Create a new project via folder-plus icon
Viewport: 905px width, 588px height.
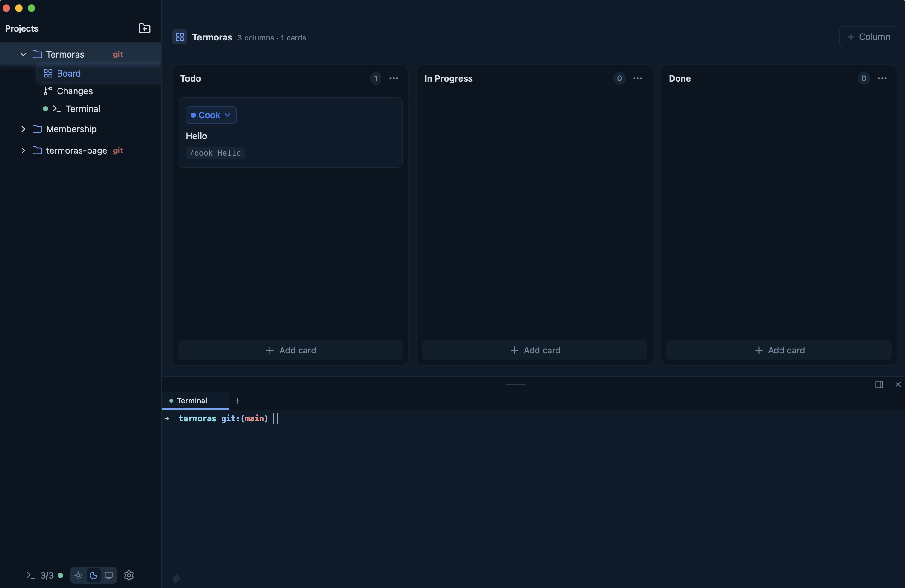145,28
